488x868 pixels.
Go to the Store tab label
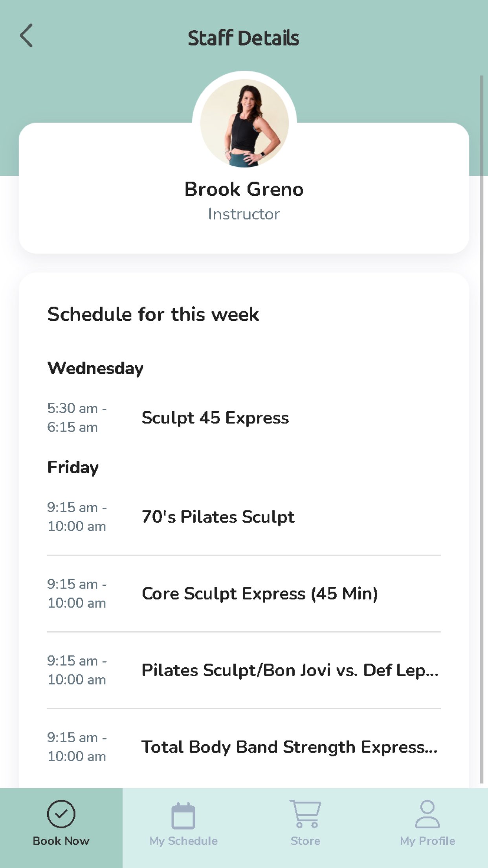305,841
